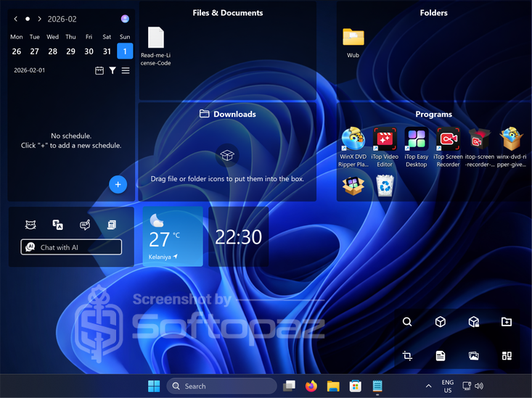The image size is (532, 398).
Task: Open the Windows Start menu
Action: point(154,386)
